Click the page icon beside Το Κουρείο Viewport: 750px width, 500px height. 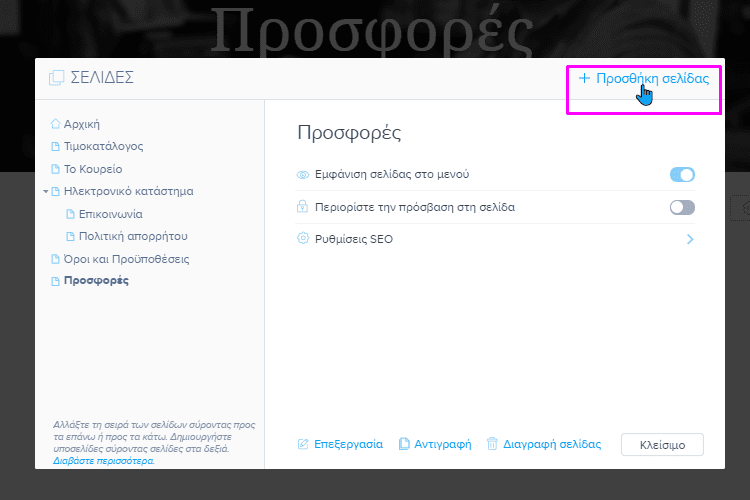pyautogui.click(x=55, y=169)
